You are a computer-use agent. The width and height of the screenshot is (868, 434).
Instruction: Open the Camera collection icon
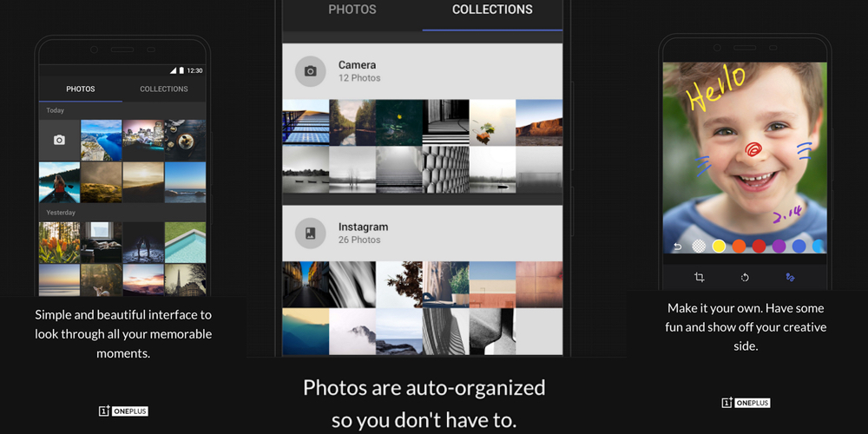pos(310,71)
